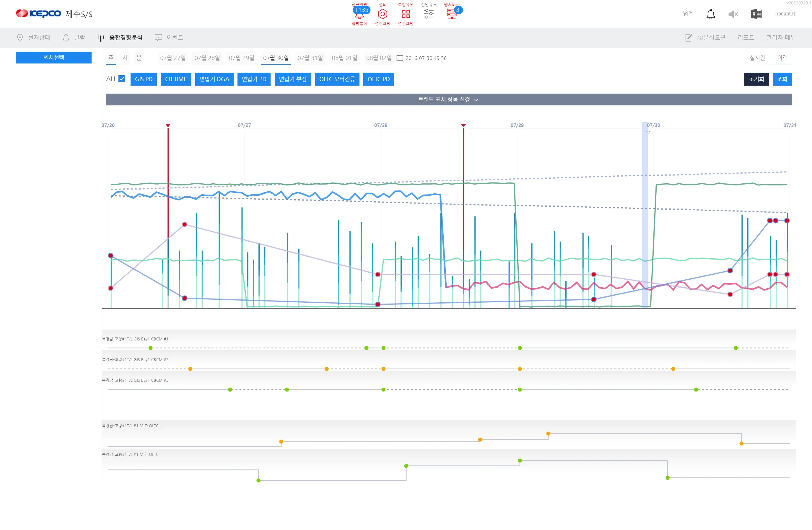This screenshot has width=812, height=530.
Task: Select the 07월 27일 date tab
Action: coord(173,58)
